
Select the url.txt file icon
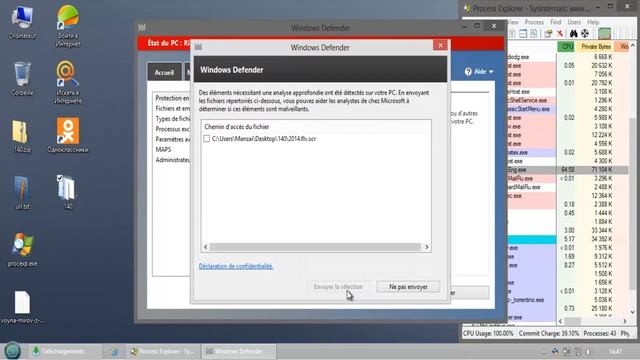tap(22, 192)
